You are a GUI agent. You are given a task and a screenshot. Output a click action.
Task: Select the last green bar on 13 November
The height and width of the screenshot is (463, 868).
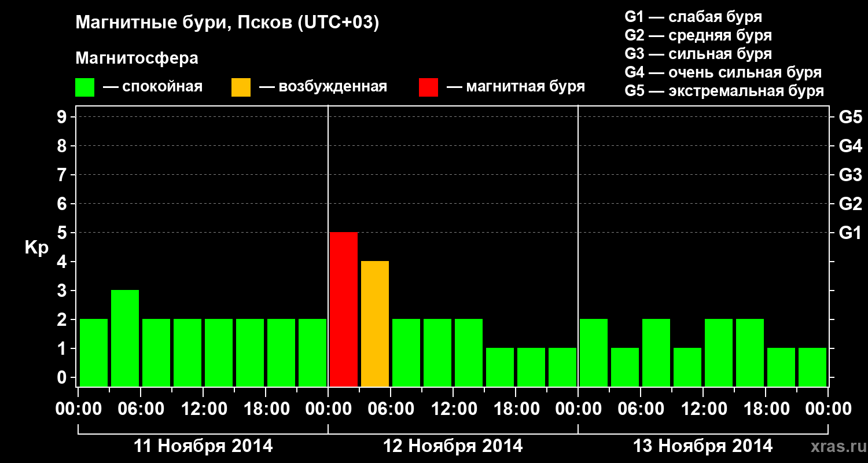[812, 367]
